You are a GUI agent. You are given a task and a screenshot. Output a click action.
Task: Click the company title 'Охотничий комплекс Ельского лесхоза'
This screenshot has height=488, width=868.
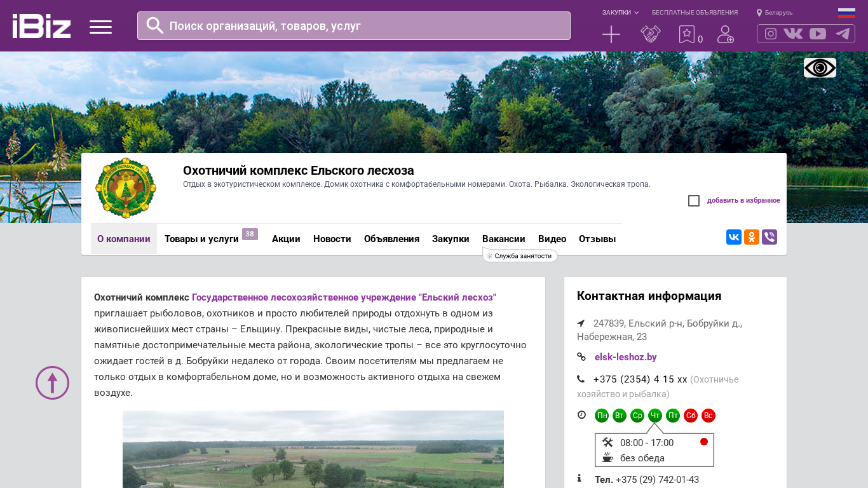coord(299,170)
